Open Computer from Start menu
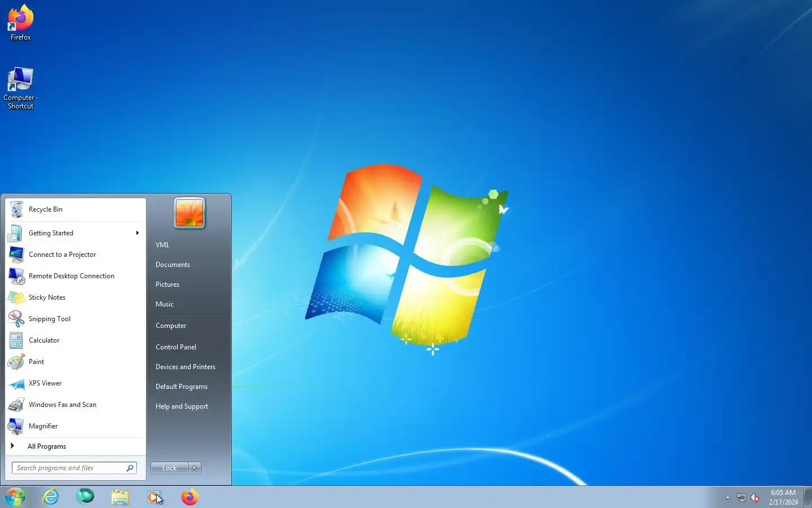The width and height of the screenshot is (812, 508). click(x=171, y=326)
